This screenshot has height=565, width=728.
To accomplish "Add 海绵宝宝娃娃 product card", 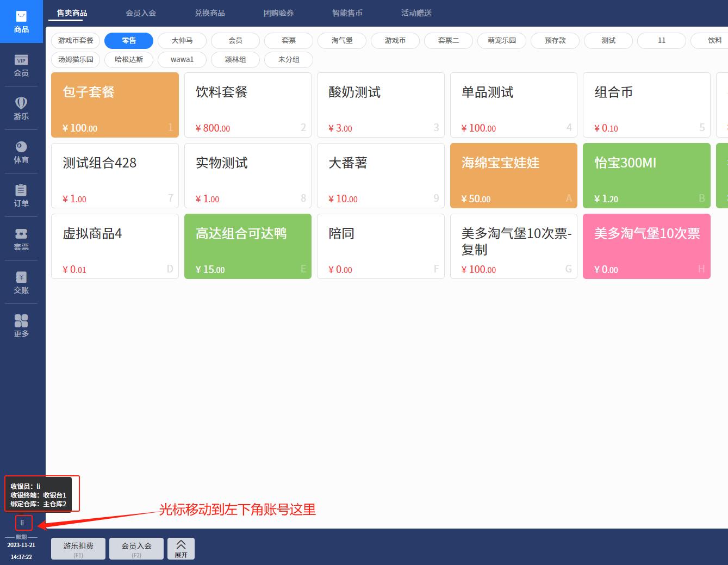I will 514,176.
